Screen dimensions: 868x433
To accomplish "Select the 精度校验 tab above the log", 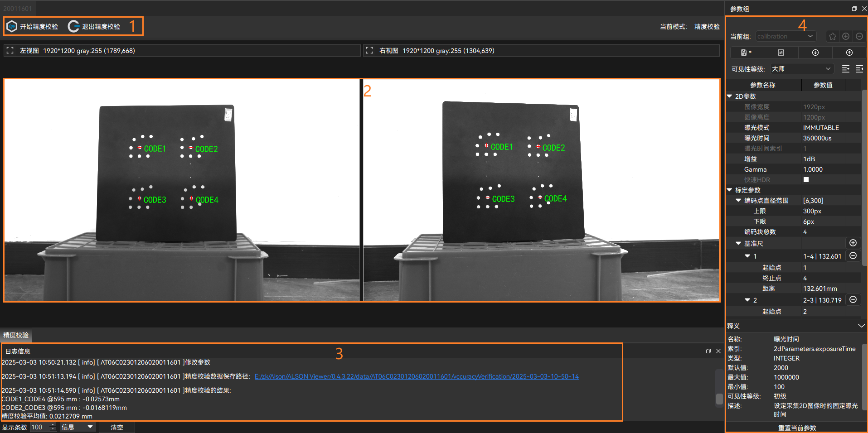I will pyautogui.click(x=16, y=335).
